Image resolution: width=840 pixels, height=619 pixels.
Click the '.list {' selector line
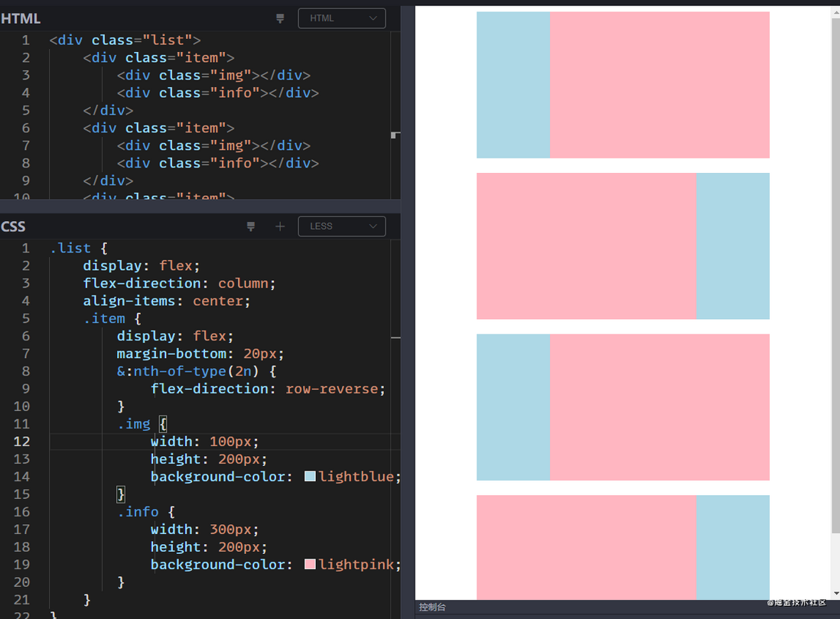pos(79,248)
